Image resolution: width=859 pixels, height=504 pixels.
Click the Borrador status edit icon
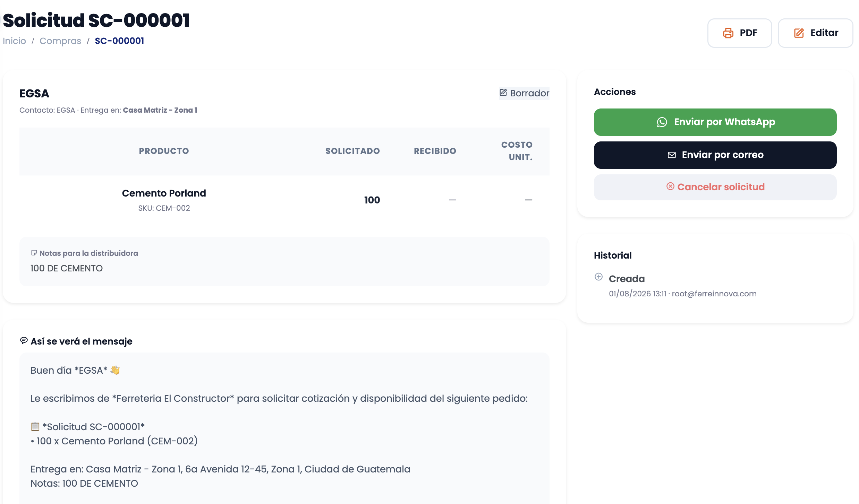[x=503, y=93]
